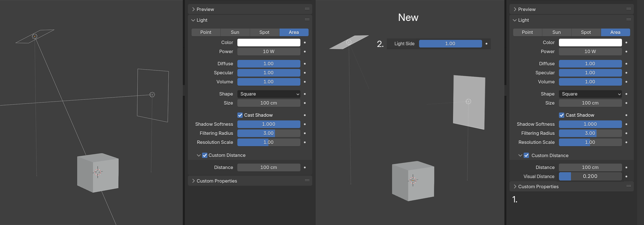Click the Size field in left panel

[269, 103]
